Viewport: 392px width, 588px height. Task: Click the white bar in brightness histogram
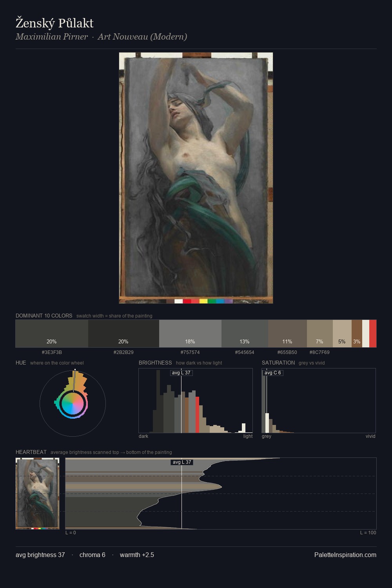pyautogui.click(x=244, y=428)
